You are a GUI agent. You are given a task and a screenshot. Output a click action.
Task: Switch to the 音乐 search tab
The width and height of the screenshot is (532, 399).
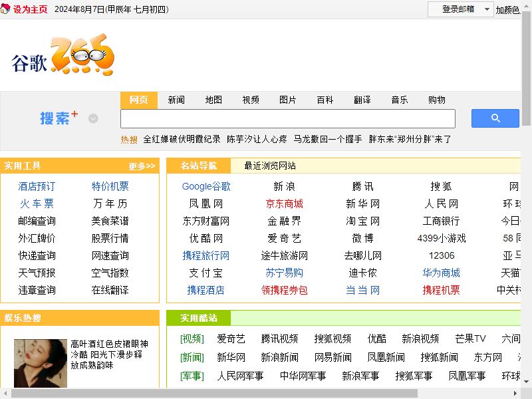click(400, 100)
